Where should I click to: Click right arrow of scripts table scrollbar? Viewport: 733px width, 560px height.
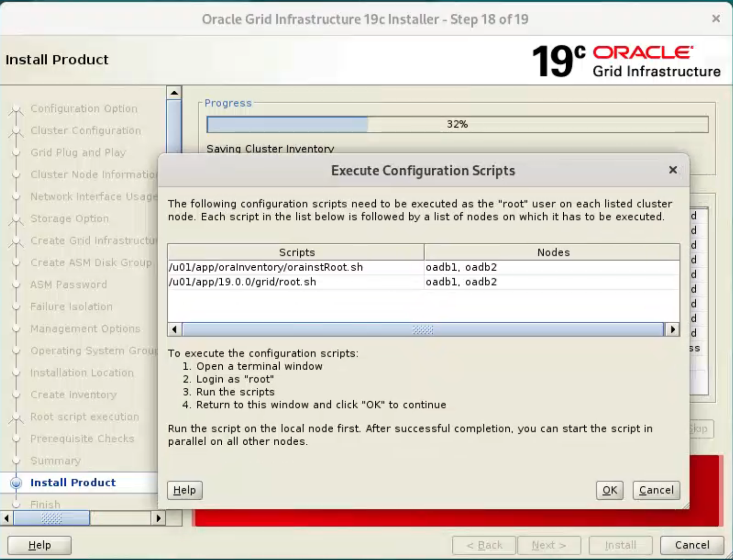[x=672, y=330]
